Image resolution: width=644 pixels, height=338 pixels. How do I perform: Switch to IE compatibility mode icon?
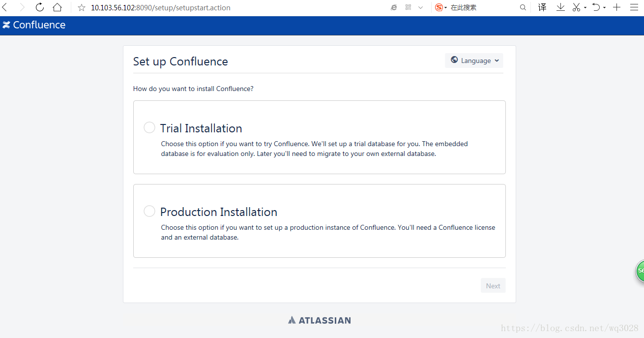pos(394,7)
